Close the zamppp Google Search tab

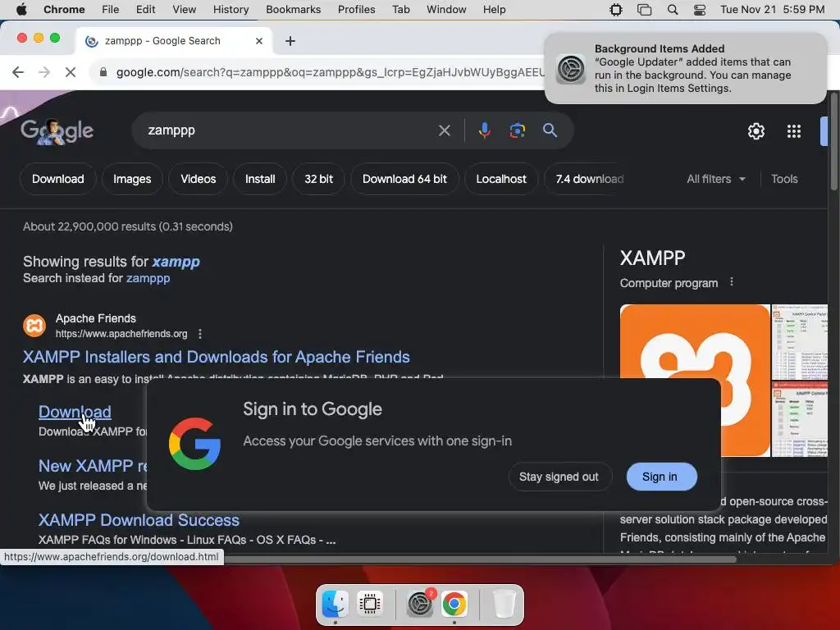(x=259, y=41)
